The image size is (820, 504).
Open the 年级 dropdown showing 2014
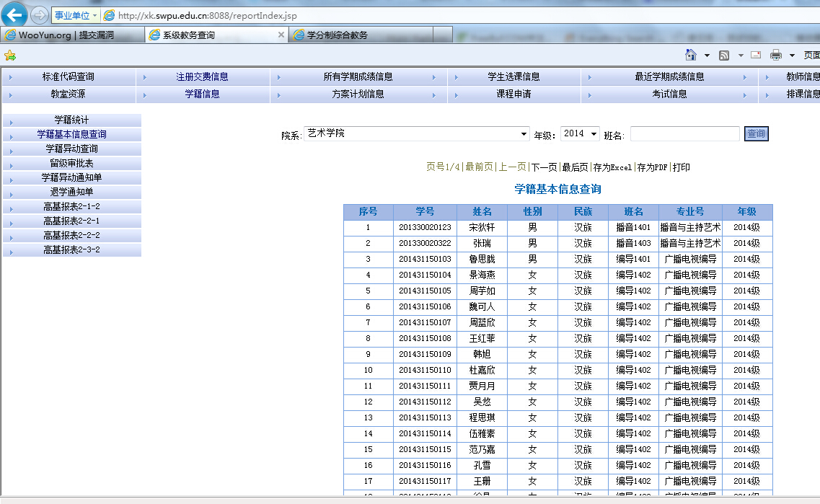coord(580,134)
